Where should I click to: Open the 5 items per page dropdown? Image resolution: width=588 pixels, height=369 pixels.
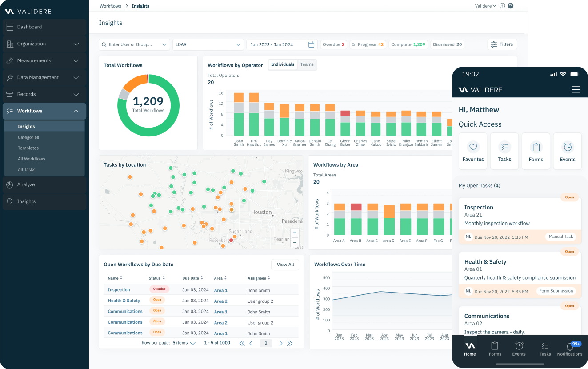pyautogui.click(x=184, y=343)
